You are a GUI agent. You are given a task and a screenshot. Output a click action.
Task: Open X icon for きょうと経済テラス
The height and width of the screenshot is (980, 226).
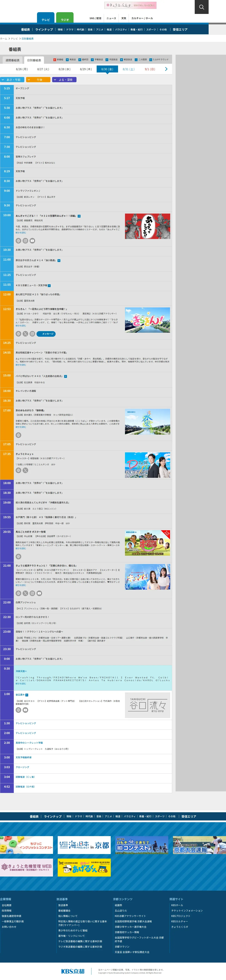pos(25,593)
